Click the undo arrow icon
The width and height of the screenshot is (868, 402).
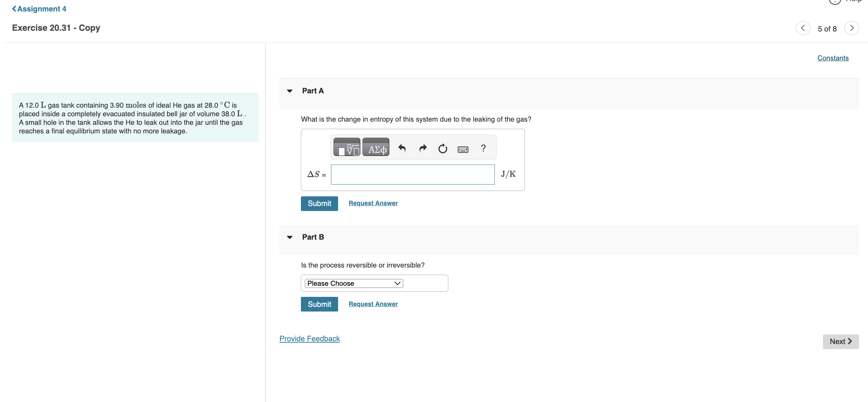(x=402, y=148)
